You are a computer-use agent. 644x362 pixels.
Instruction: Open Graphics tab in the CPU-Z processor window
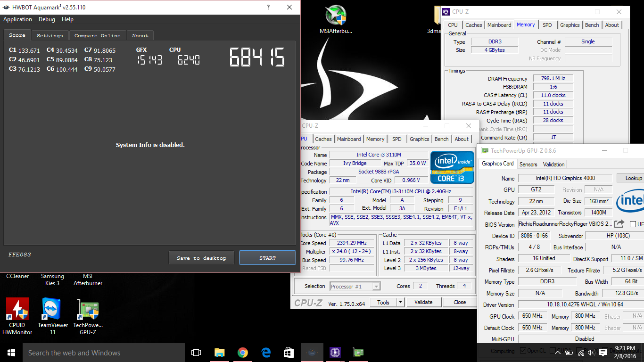(419, 139)
